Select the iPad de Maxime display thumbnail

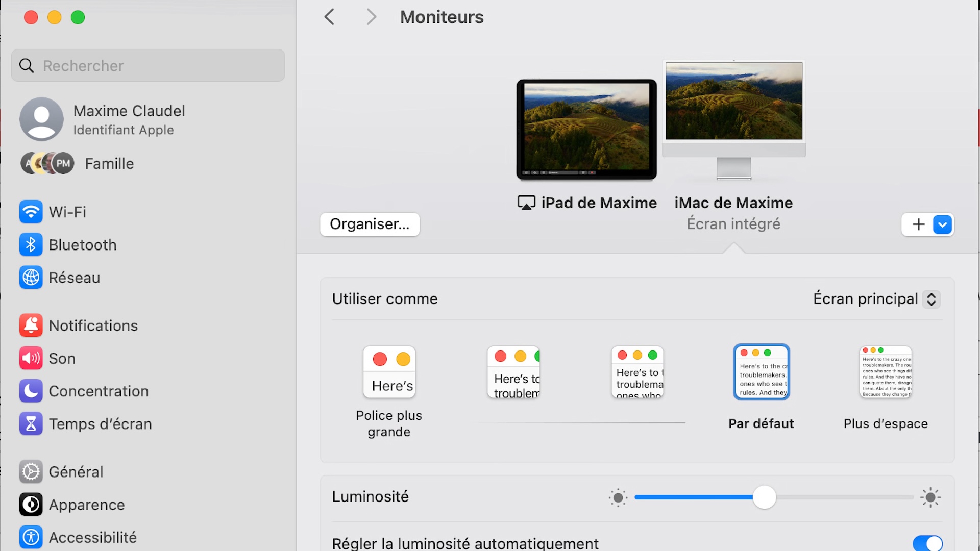[x=586, y=130]
